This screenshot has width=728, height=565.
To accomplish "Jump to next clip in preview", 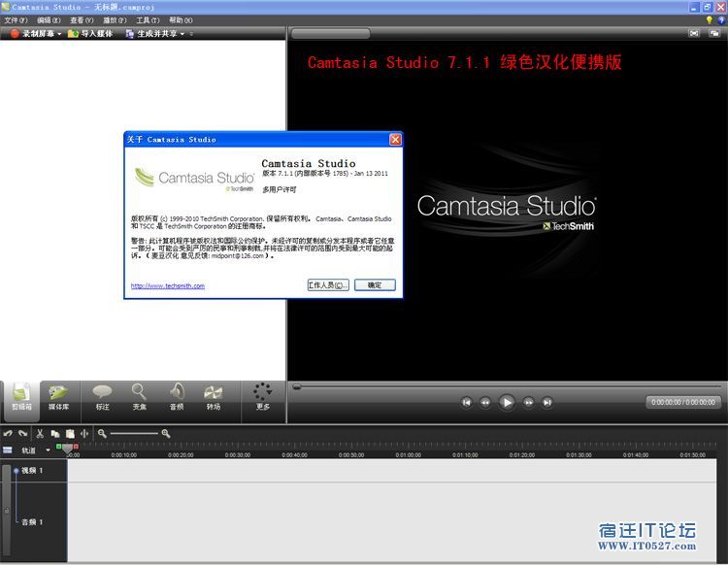I will tap(547, 403).
